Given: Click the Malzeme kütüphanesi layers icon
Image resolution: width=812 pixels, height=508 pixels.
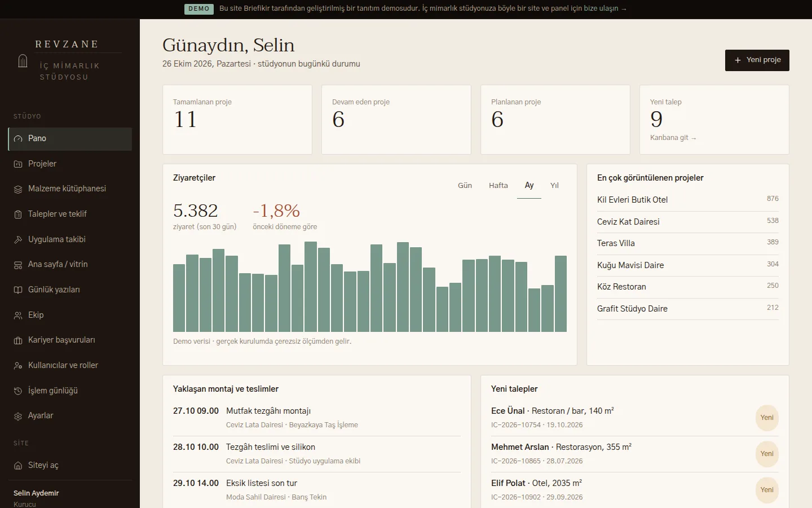Looking at the screenshot, I should point(18,189).
